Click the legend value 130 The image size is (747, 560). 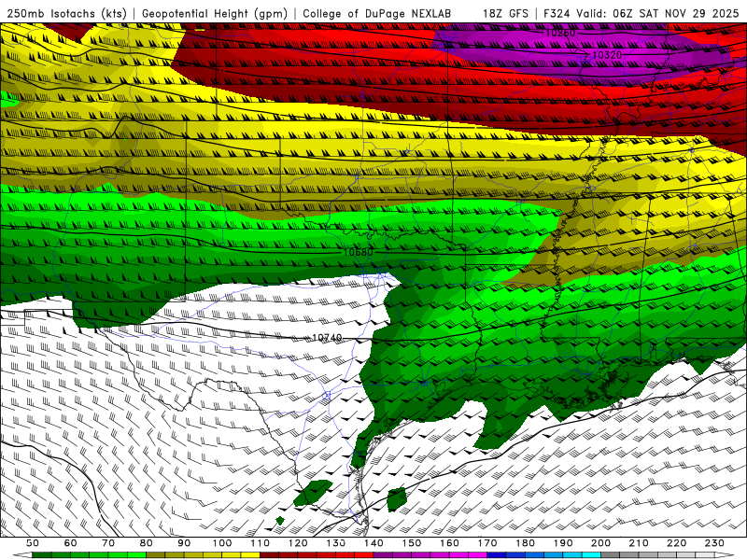tap(335, 543)
